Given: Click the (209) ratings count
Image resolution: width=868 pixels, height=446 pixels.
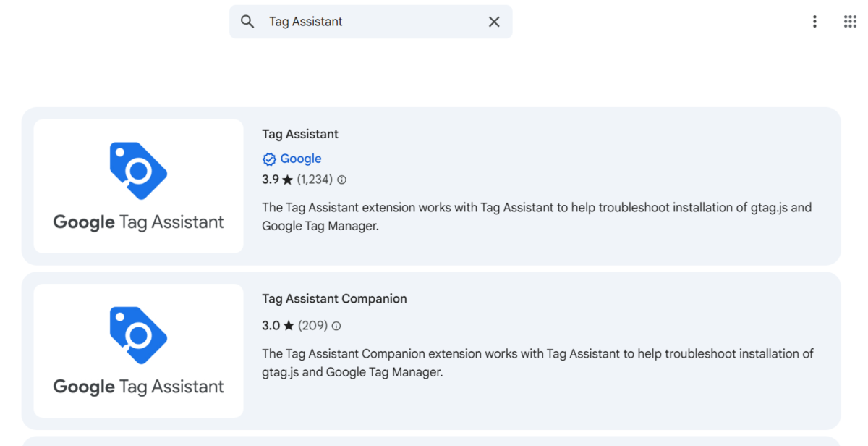Looking at the screenshot, I should point(312,326).
